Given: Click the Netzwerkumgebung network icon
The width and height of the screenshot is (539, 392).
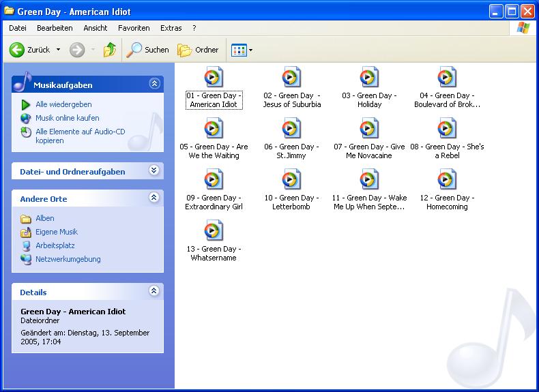Looking at the screenshot, I should point(26,260).
